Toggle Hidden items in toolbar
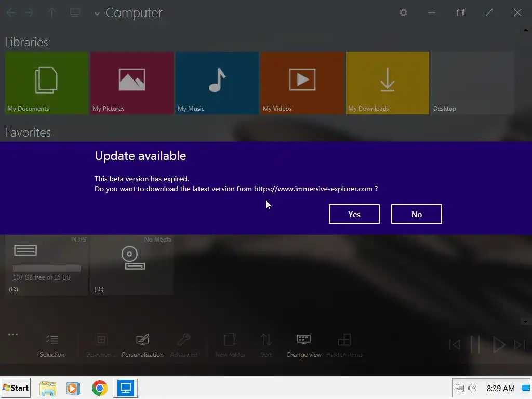 344,345
